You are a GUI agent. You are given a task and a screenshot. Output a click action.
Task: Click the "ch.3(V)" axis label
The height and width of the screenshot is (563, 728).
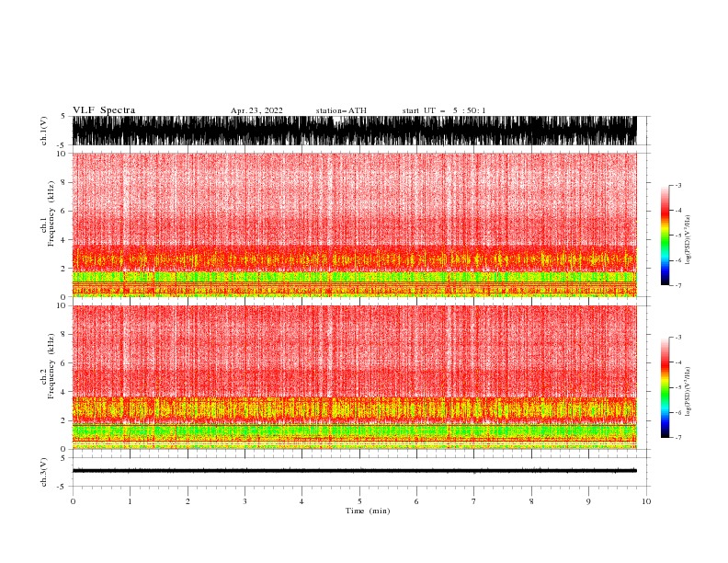click(x=44, y=472)
